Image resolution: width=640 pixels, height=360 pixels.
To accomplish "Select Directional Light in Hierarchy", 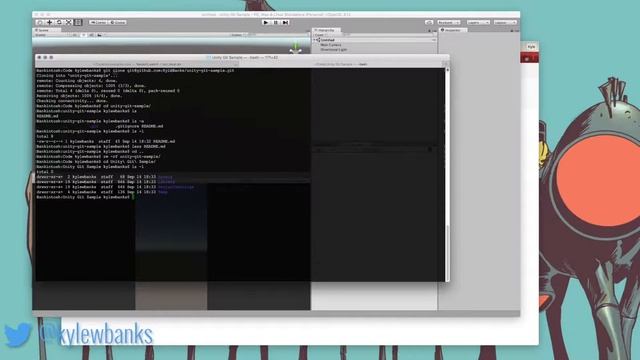I will tap(333, 50).
